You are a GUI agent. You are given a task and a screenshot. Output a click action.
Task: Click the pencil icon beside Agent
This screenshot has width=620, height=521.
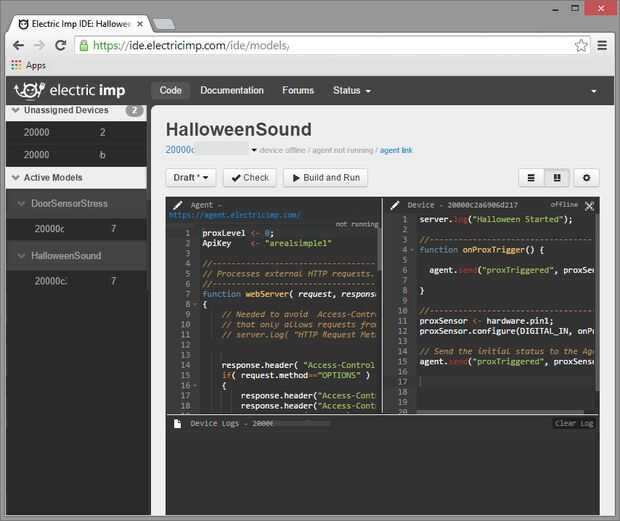click(177, 204)
